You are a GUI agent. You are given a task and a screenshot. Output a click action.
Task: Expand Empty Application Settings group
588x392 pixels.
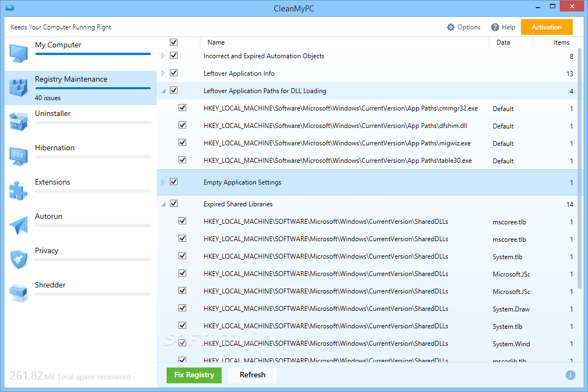pyautogui.click(x=163, y=182)
